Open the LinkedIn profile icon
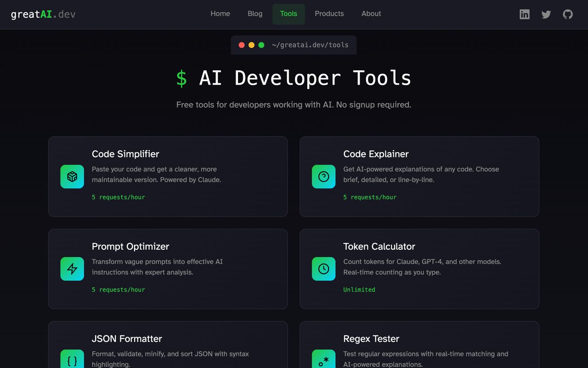This screenshot has height=368, width=588. (x=524, y=14)
